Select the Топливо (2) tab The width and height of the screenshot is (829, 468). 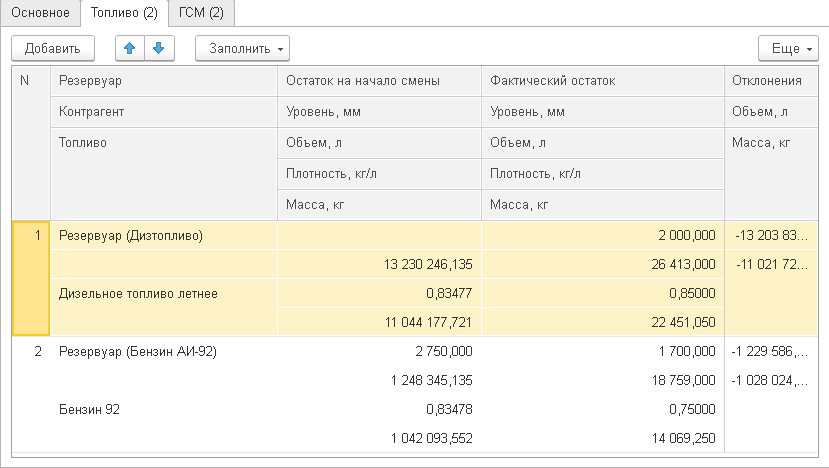[x=123, y=13]
